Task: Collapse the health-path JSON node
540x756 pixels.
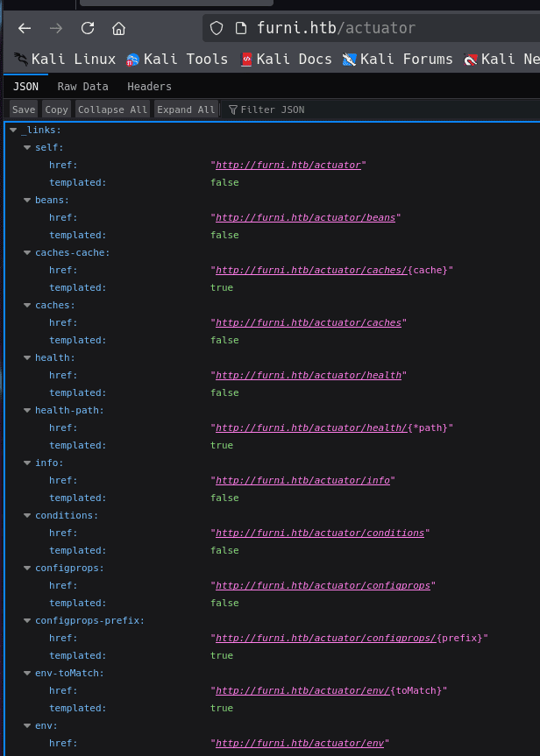Action: click(x=27, y=411)
